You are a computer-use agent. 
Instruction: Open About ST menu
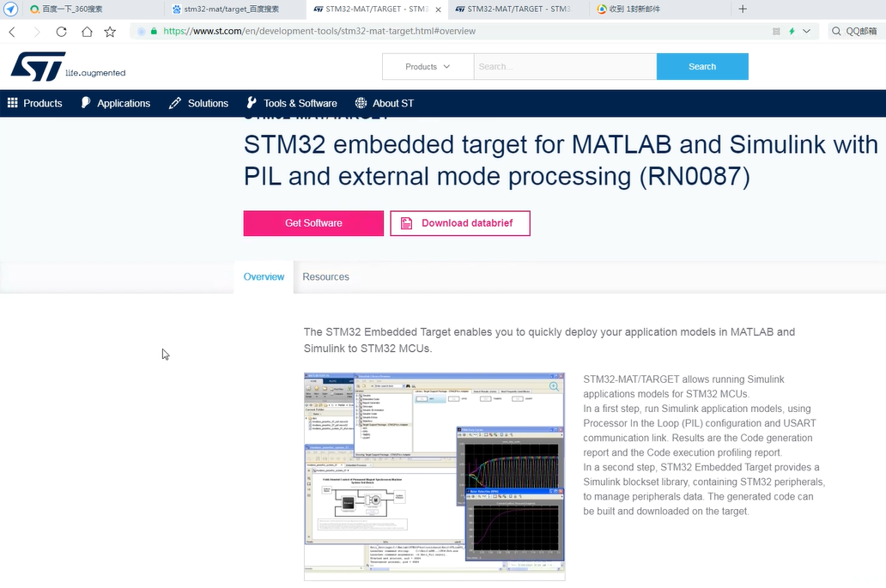pyautogui.click(x=385, y=103)
